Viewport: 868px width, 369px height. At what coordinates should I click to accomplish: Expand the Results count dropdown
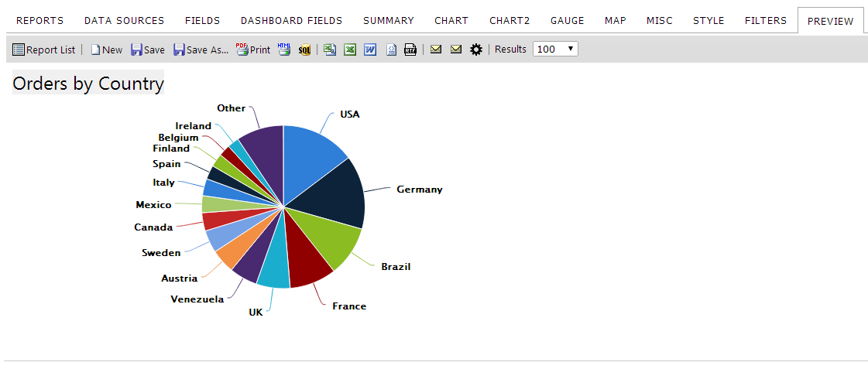555,50
